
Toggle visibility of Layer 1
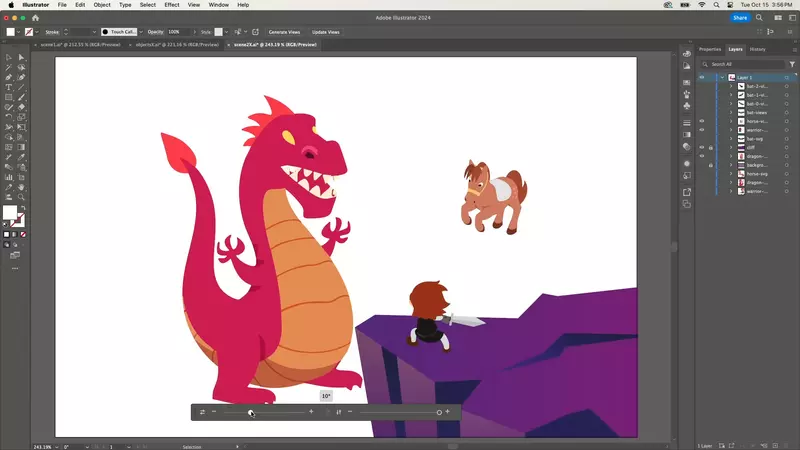tap(702, 77)
